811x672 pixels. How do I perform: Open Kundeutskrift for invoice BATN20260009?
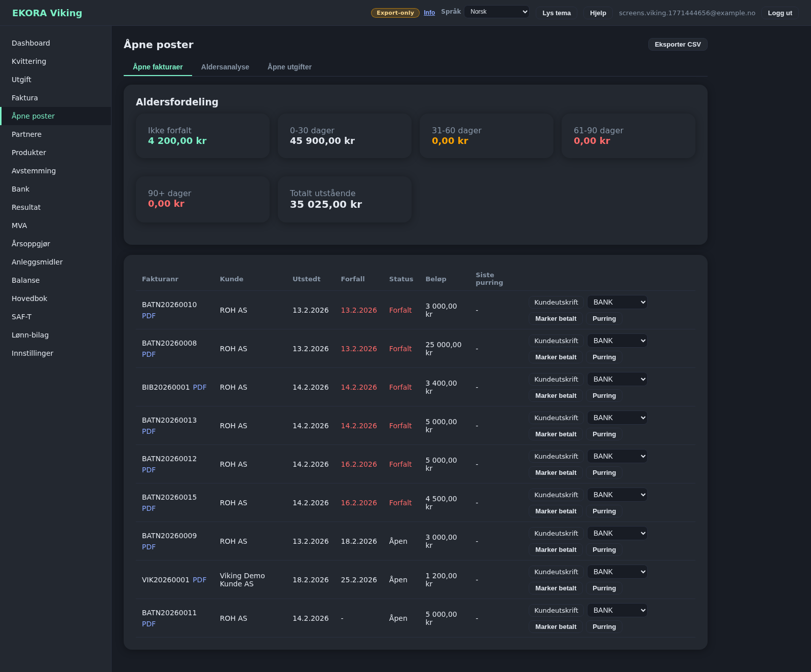[556, 533]
